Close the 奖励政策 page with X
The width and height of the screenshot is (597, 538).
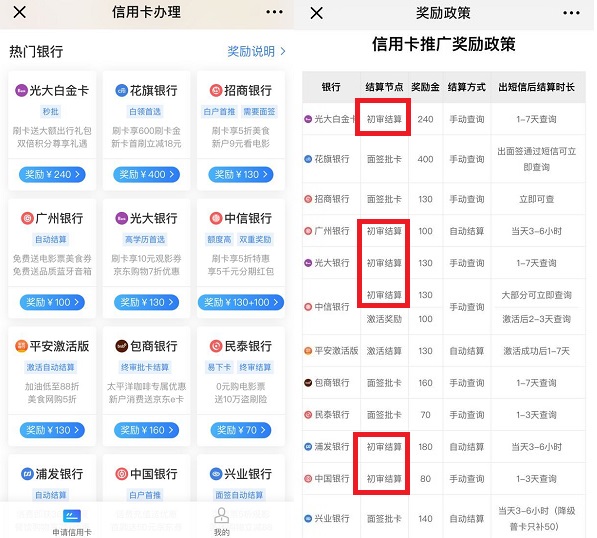coord(316,13)
